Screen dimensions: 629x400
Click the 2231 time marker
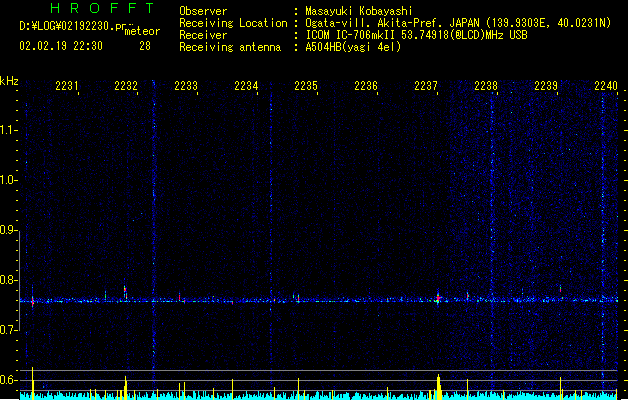(x=67, y=85)
